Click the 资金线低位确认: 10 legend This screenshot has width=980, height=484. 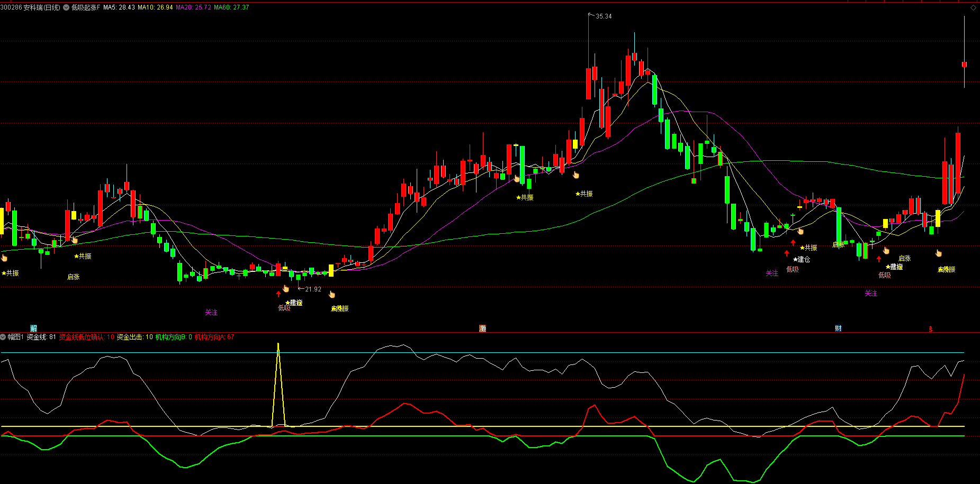[87, 337]
